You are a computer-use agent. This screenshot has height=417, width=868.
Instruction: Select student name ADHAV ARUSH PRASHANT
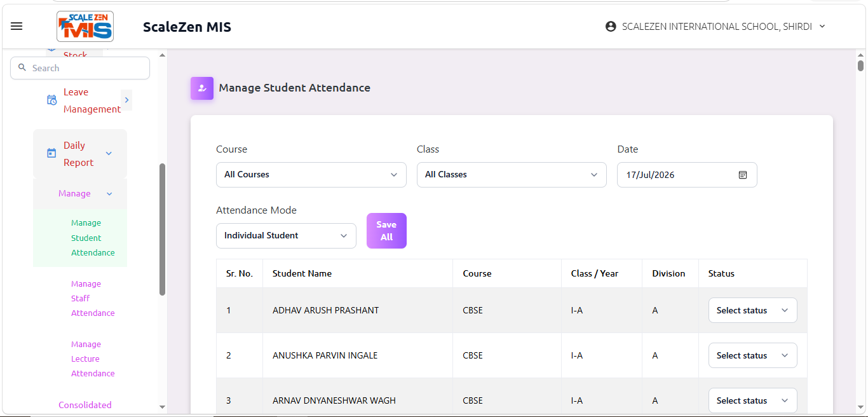(x=325, y=310)
